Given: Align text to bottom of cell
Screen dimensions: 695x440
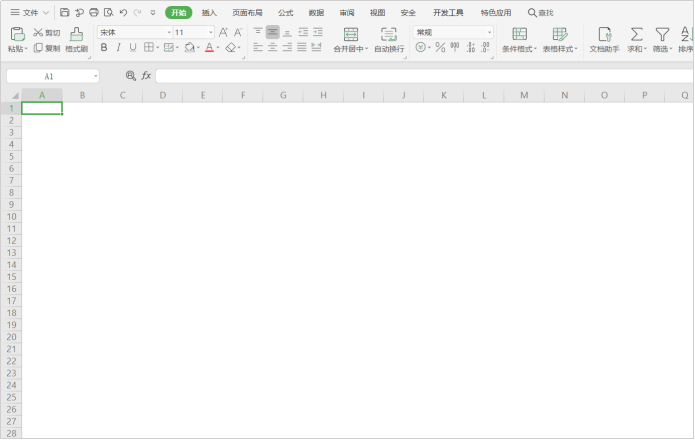Looking at the screenshot, I should click(287, 32).
